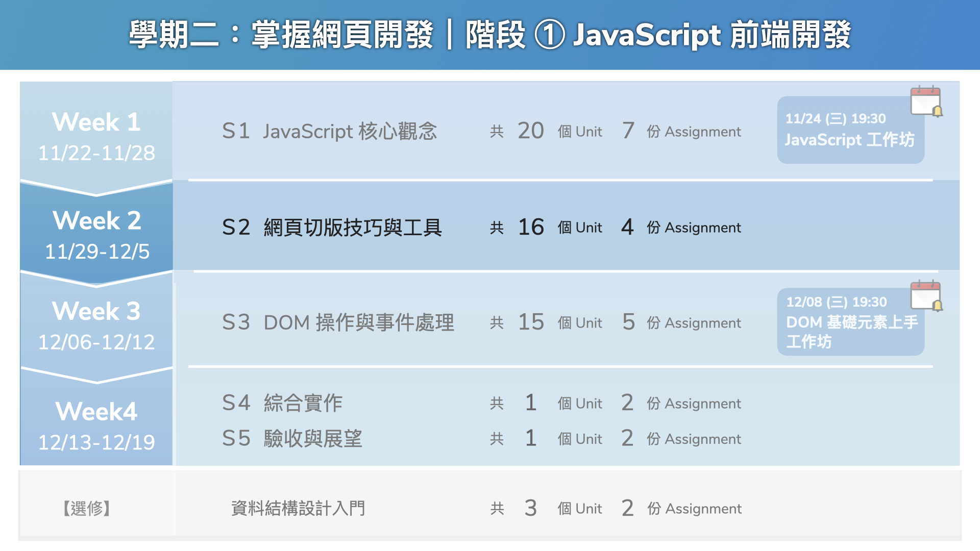Open the 12/08 DOM 基礎元素上手工作坊 card
The width and height of the screenshot is (980, 551).
[x=850, y=322]
